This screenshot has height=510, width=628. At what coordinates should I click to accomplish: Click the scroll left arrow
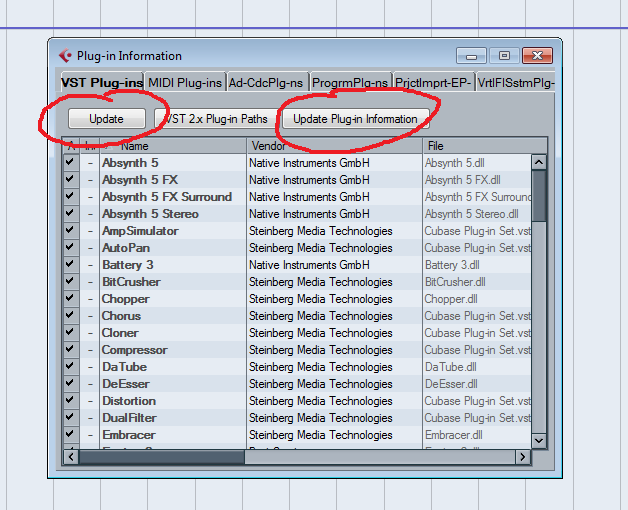pyautogui.click(x=71, y=457)
